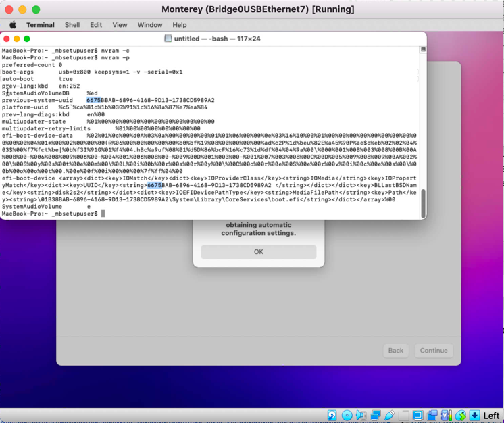Click OK in the configuration settings dialog
Viewport: 504px width, 423px height.
[259, 251]
